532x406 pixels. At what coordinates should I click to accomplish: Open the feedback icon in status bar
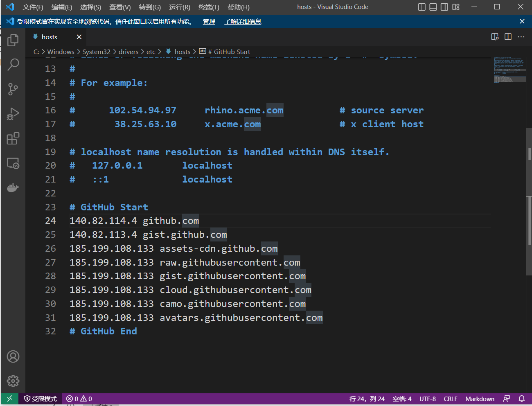coord(507,399)
